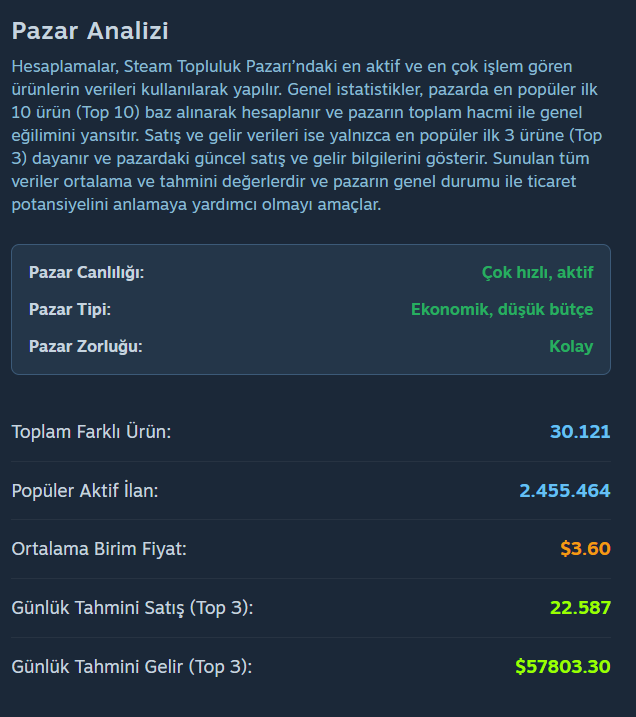Click the 'Çok hızlı, aktif' value
636x717 pixels.
537,272
